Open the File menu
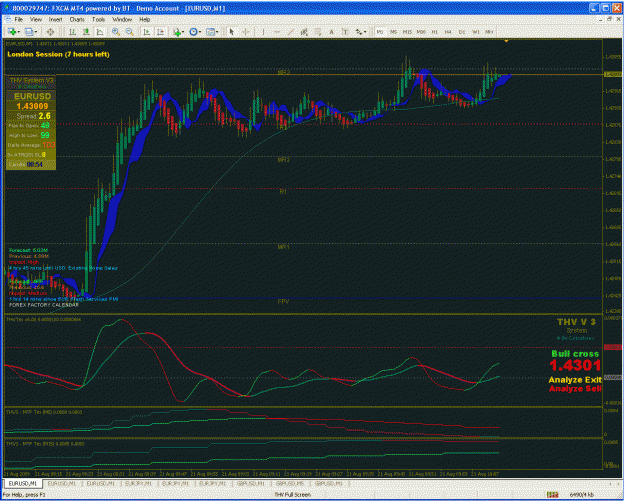This screenshot has height=501, width=625. pos(19,19)
